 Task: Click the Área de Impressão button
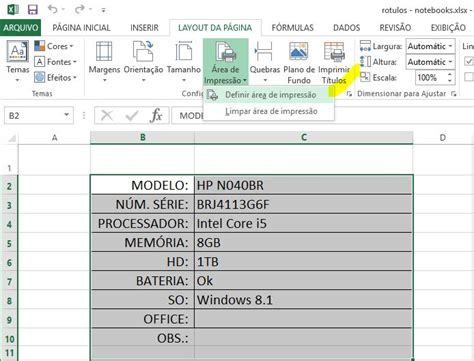(225, 62)
